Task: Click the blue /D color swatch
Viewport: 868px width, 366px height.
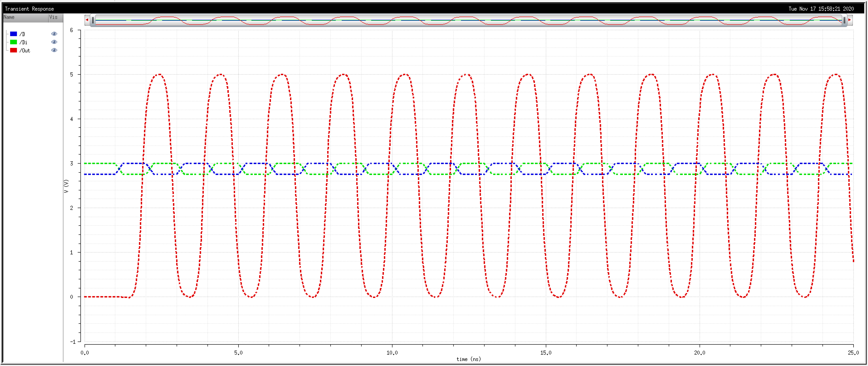Action: pos(14,34)
